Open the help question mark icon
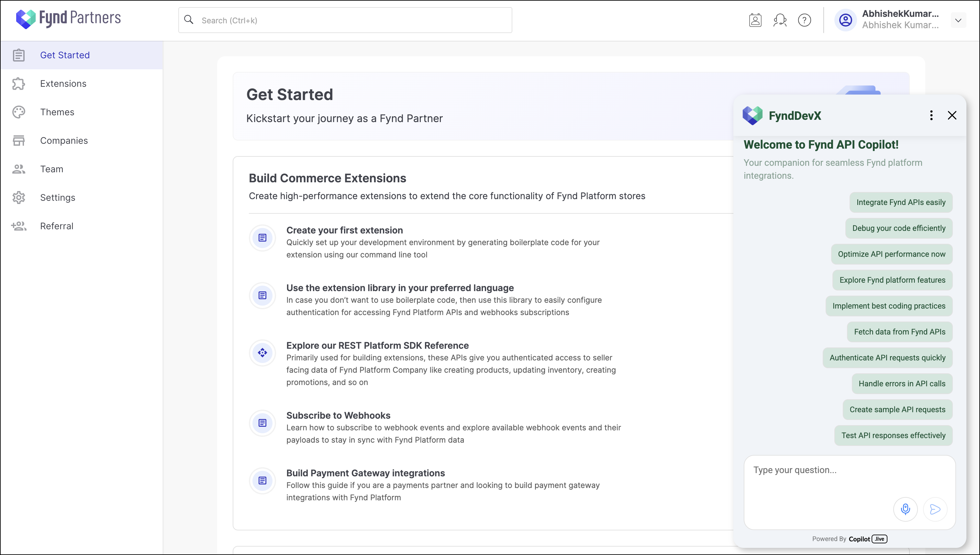This screenshot has width=980, height=555. (x=804, y=20)
